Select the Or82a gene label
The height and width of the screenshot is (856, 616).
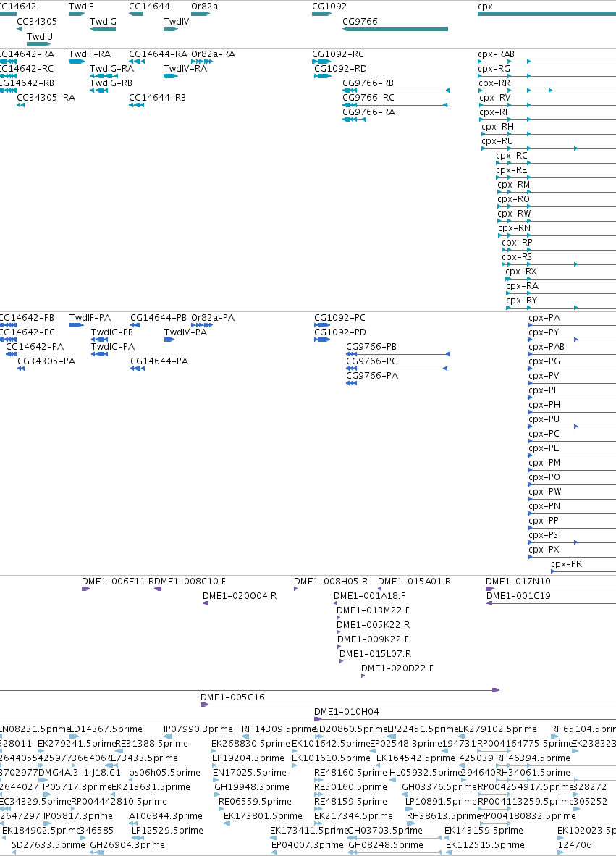click(204, 7)
